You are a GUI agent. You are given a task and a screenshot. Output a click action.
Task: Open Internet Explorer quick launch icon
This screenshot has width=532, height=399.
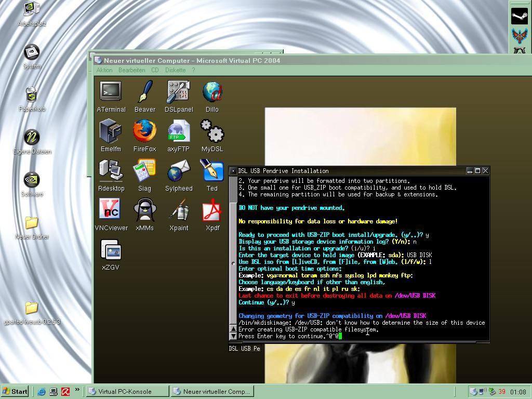pyautogui.click(x=42, y=392)
